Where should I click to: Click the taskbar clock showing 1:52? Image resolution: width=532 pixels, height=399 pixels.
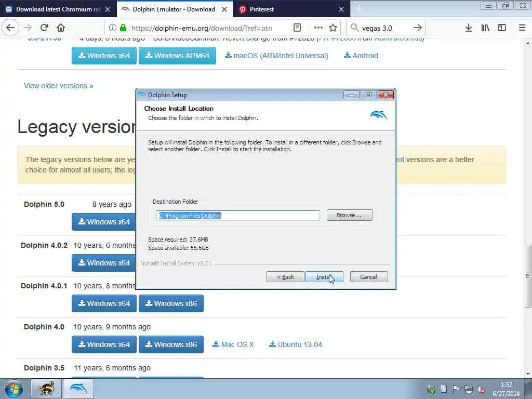[506, 389]
